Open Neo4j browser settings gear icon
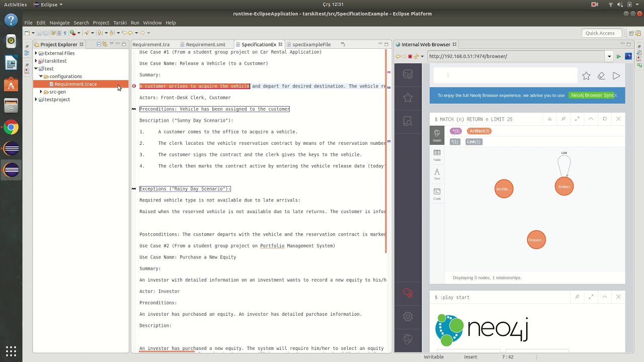This screenshot has height=362, width=644. 408,316
